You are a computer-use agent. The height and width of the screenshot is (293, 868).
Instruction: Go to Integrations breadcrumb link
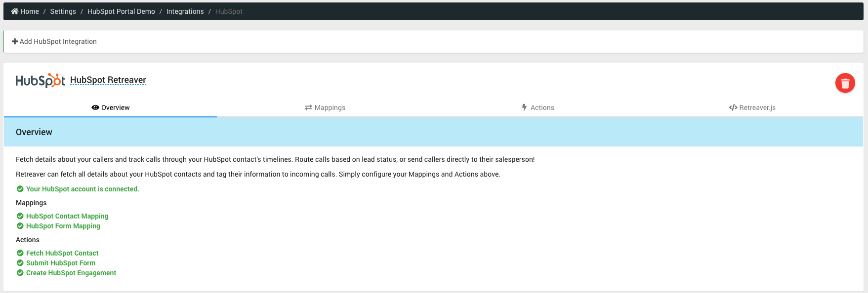[185, 11]
